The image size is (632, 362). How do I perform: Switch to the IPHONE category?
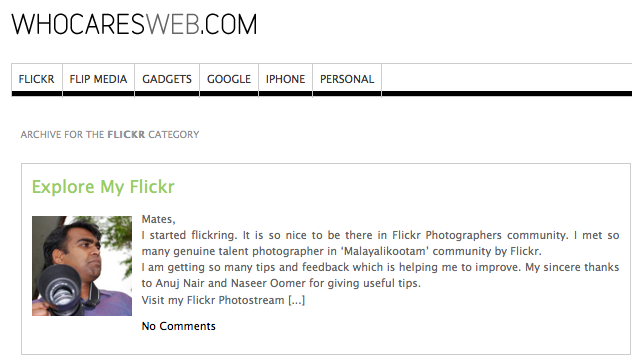coord(285,79)
